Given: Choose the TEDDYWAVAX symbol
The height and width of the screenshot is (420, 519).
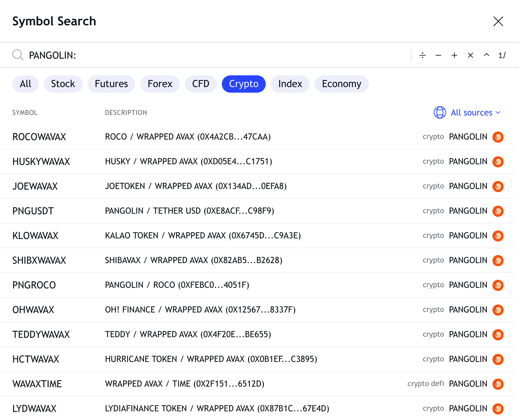Looking at the screenshot, I should click(41, 334).
